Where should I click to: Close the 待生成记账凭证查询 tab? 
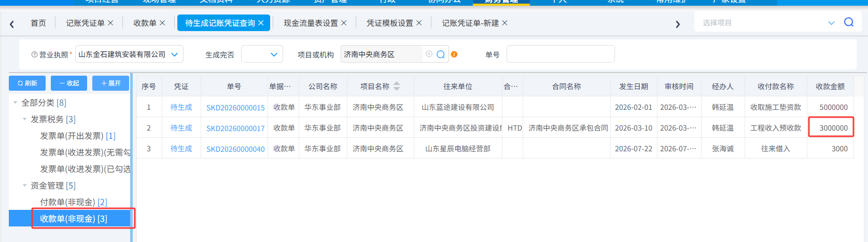261,23
